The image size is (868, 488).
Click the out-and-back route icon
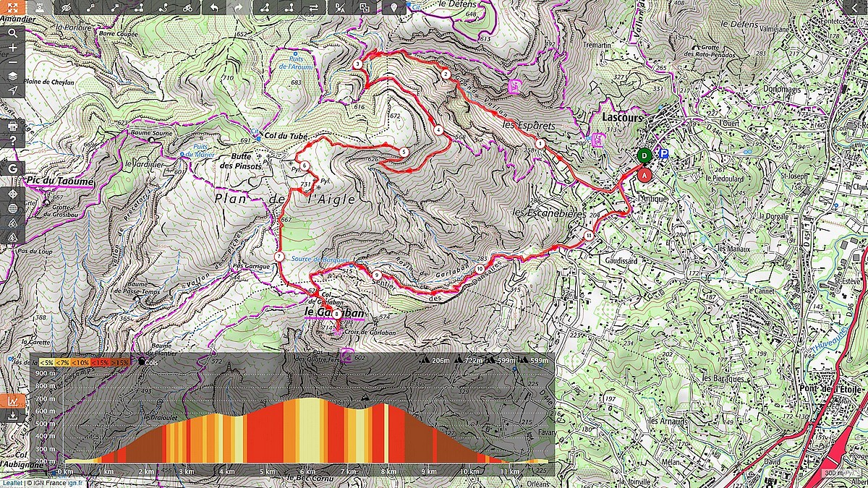point(289,8)
